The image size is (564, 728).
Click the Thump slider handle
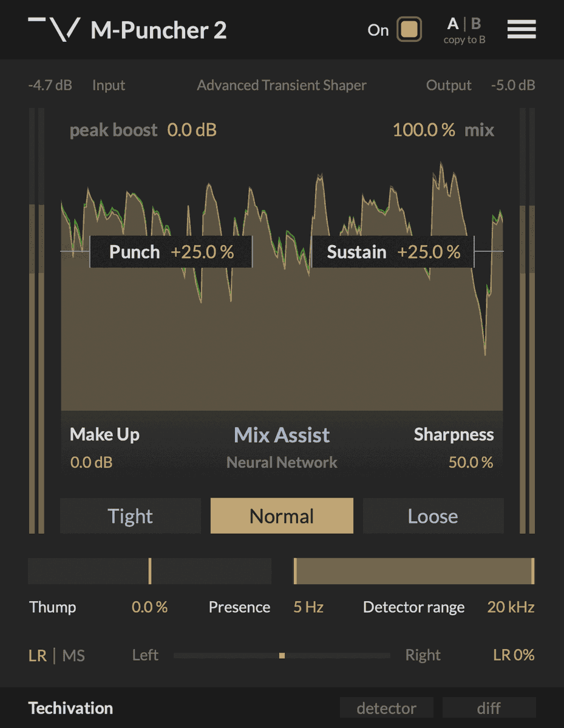click(x=150, y=571)
